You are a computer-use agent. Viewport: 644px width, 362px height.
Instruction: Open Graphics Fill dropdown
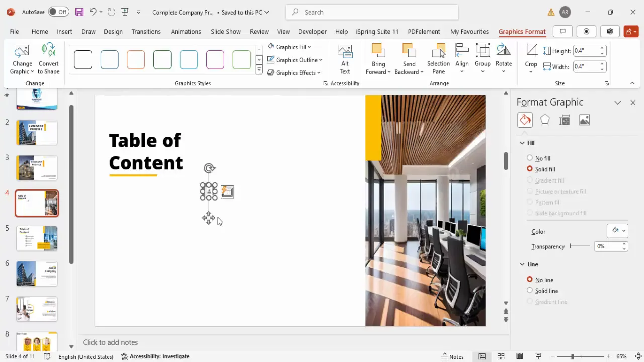tap(289, 47)
